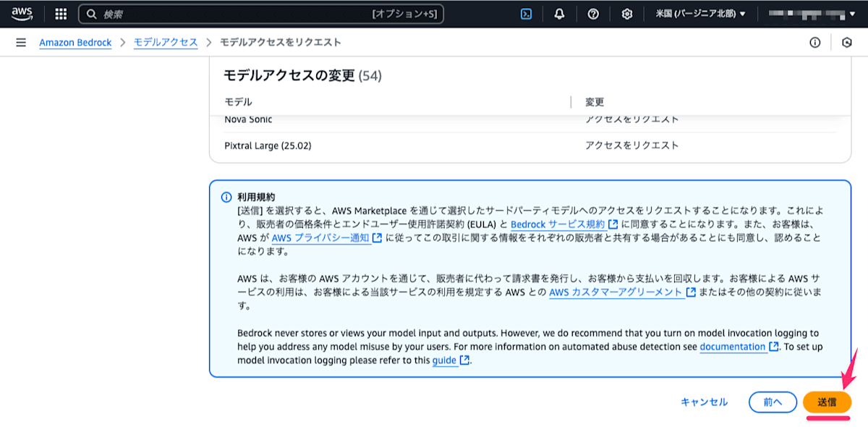Click the キャンセル button
The width and height of the screenshot is (868, 427).
pos(705,402)
